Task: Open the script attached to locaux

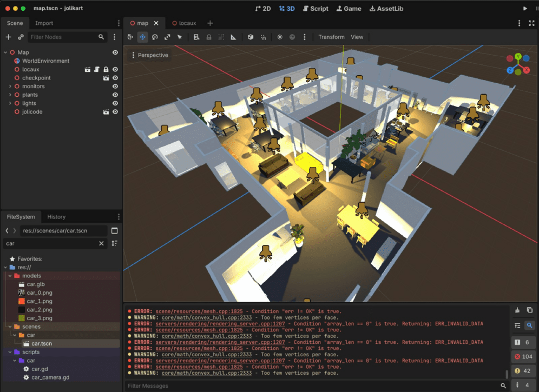Action: [96, 69]
